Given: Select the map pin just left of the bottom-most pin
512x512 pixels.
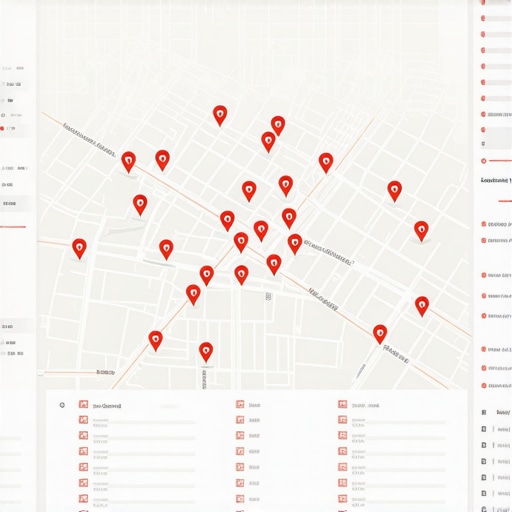Looking at the screenshot, I should (x=155, y=340).
